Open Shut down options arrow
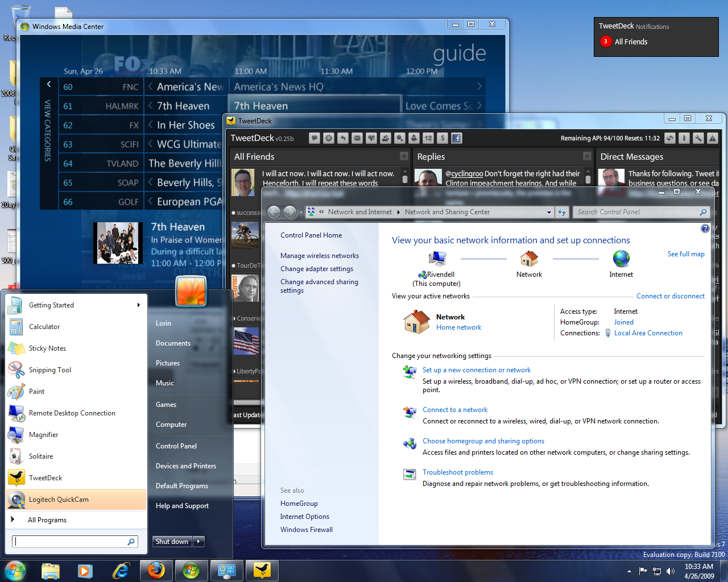The image size is (728, 582). pyautogui.click(x=198, y=542)
